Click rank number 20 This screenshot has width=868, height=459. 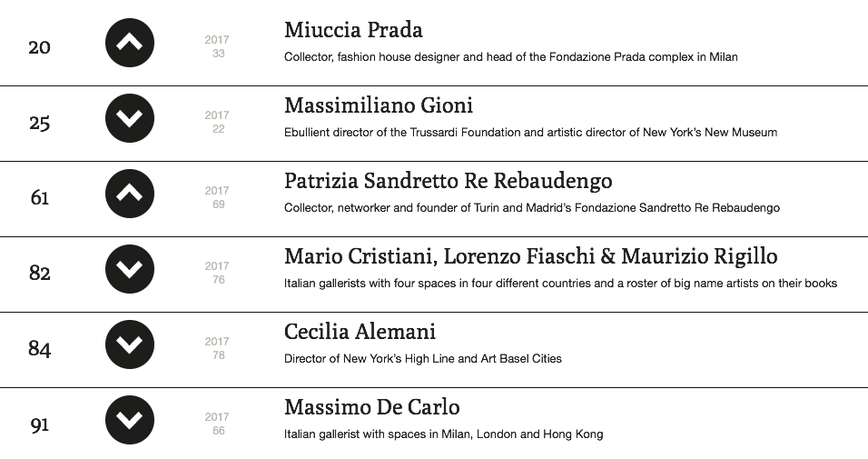click(39, 46)
